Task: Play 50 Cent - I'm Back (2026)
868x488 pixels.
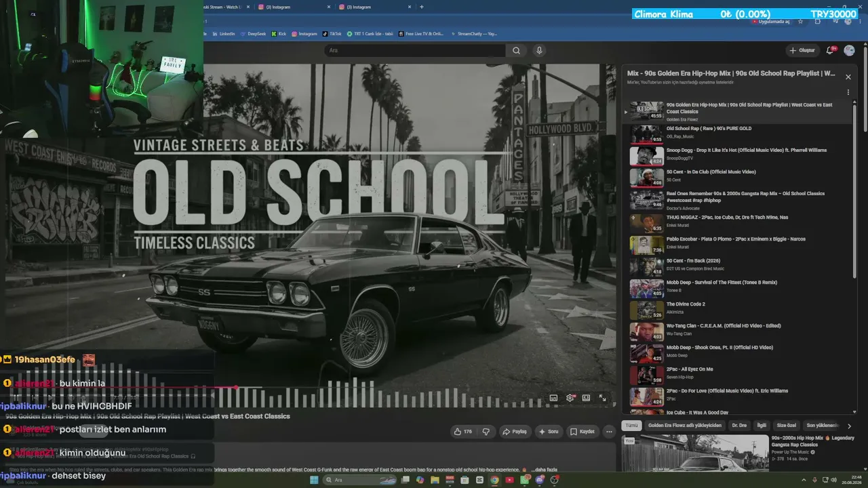Action: 738,266
